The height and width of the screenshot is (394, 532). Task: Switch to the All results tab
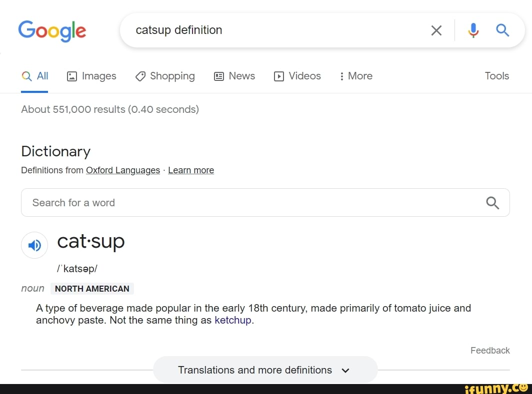(x=35, y=76)
